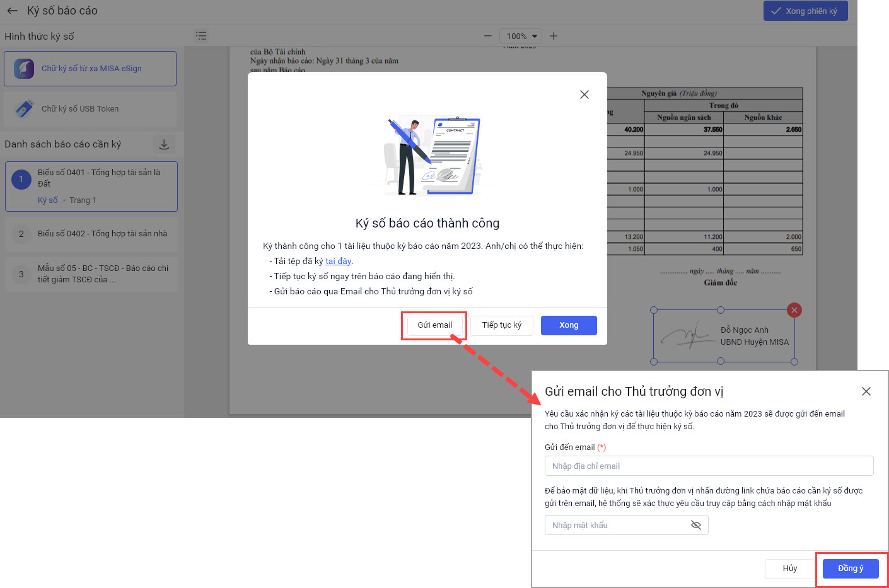Screen dimensions: 889x588
Task: Click the Giám đốc text in the document
Action: 721,283
